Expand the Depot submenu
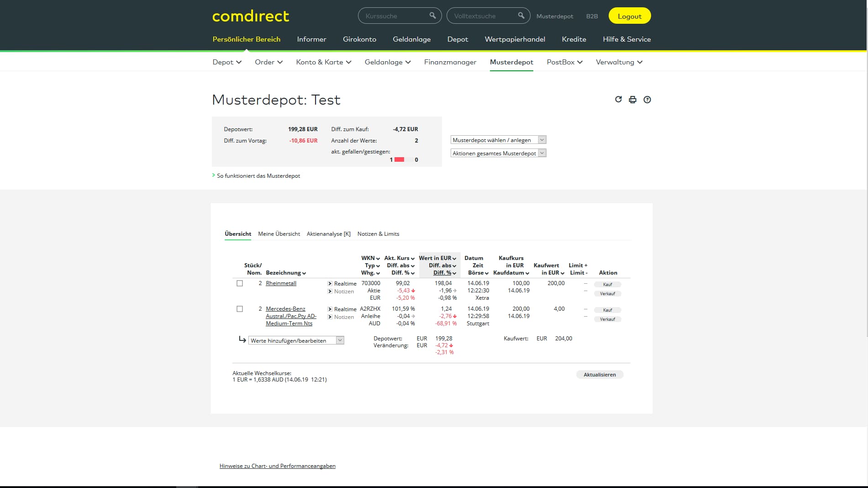 coord(227,62)
